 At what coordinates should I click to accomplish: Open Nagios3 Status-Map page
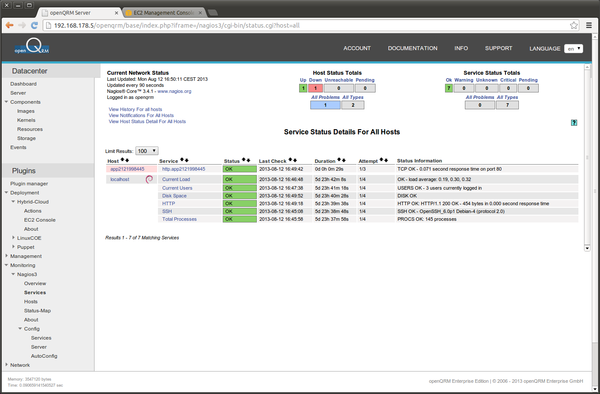38,311
